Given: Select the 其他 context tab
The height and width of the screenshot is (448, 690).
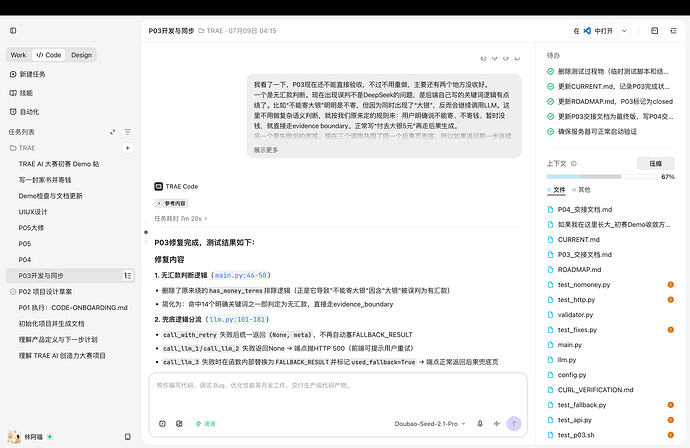Looking at the screenshot, I should click(x=582, y=190).
